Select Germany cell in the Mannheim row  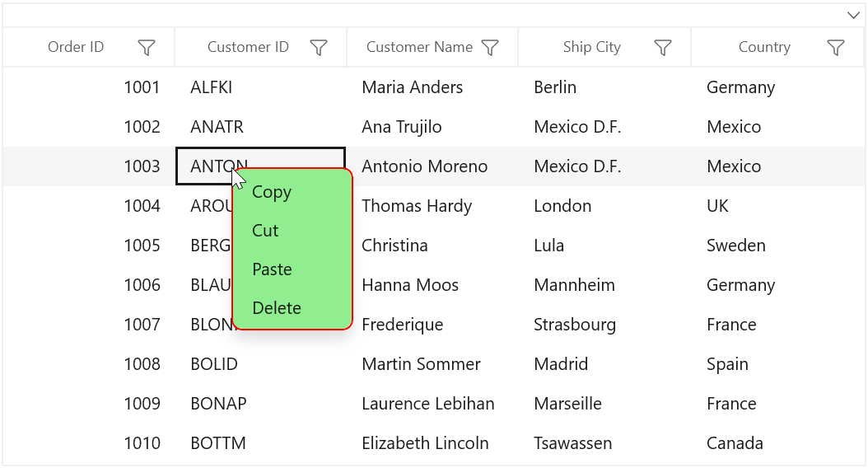coord(777,285)
